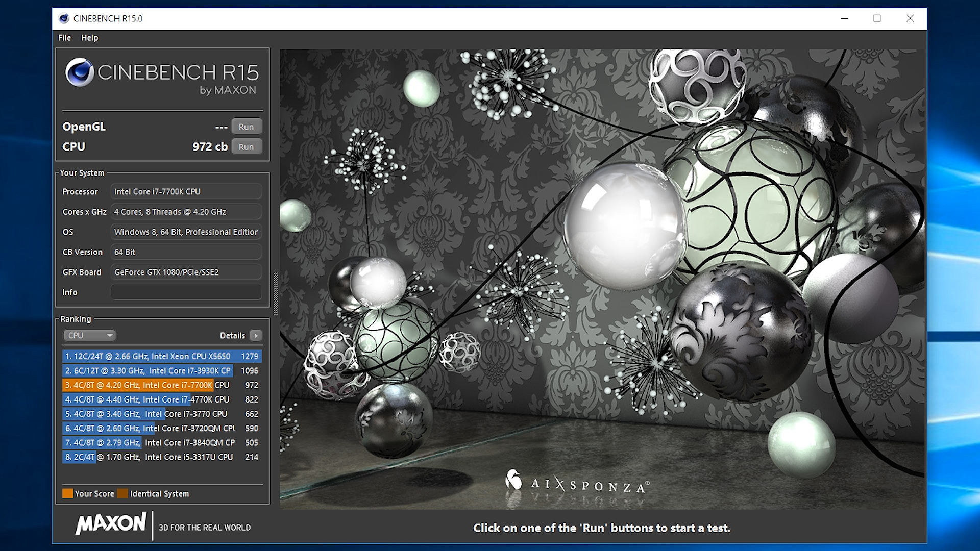
Task: Run the OpenGL benchmark test
Action: 247,127
